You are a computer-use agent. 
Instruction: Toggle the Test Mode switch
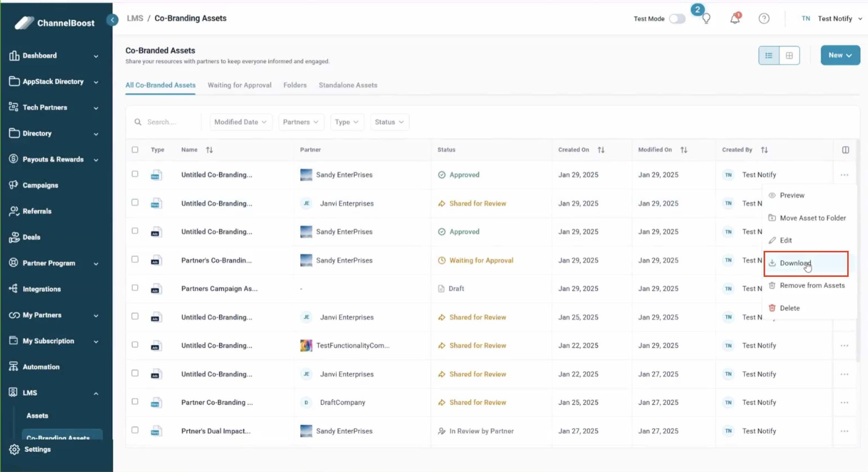point(677,19)
